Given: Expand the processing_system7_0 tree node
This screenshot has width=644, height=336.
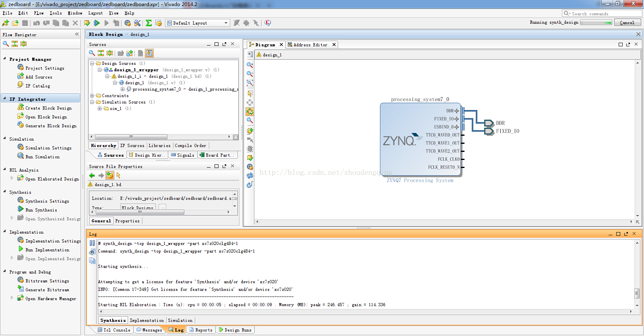Looking at the screenshot, I should click(x=123, y=89).
